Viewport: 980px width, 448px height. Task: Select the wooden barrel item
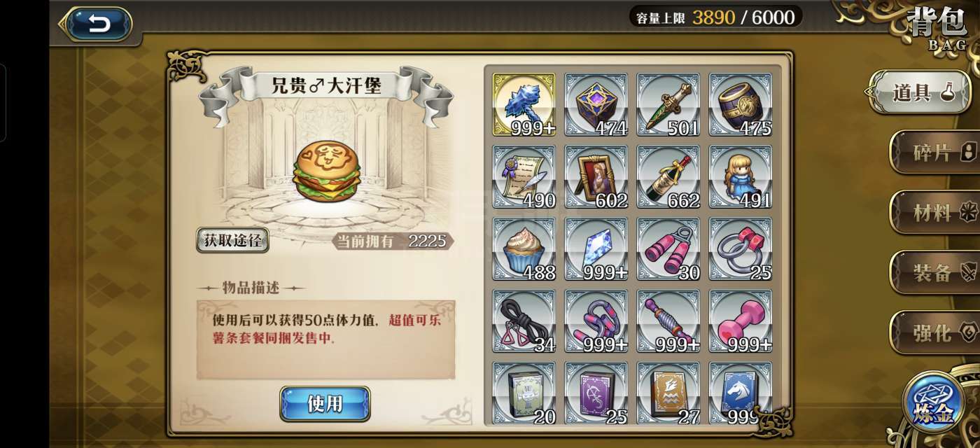pyautogui.click(x=741, y=104)
